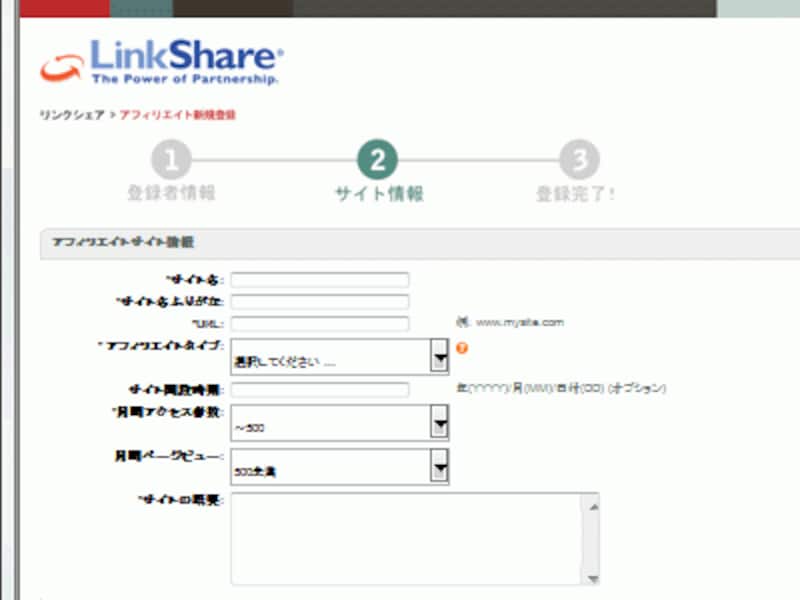Click the サイト情報 step label
Viewport: 800px width, 600px height.
pos(379,194)
